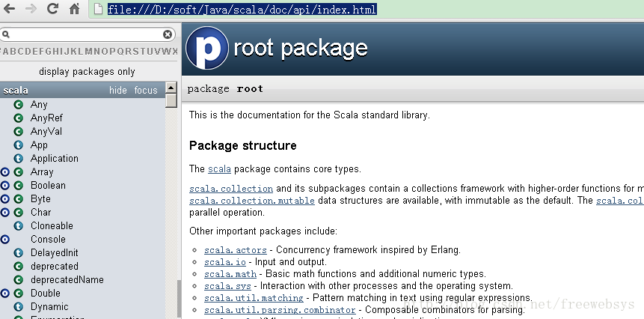Open the scala.io link
The image size is (644, 319).
225,262
